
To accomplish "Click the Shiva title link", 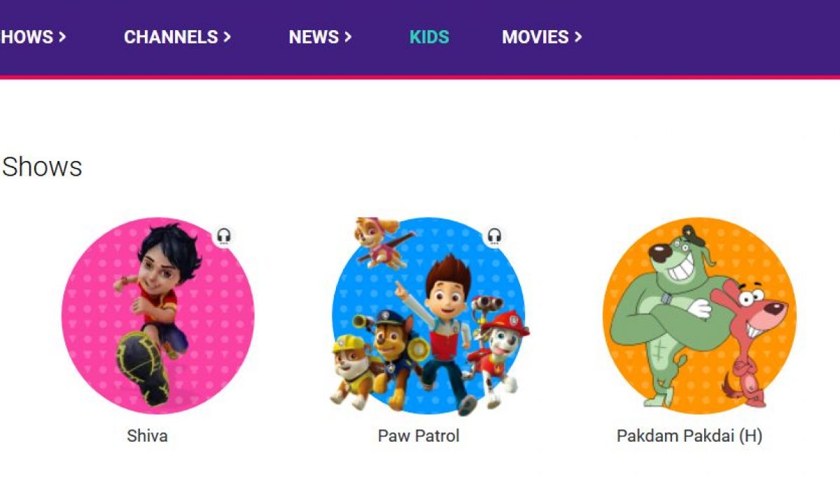I will tap(147, 436).
